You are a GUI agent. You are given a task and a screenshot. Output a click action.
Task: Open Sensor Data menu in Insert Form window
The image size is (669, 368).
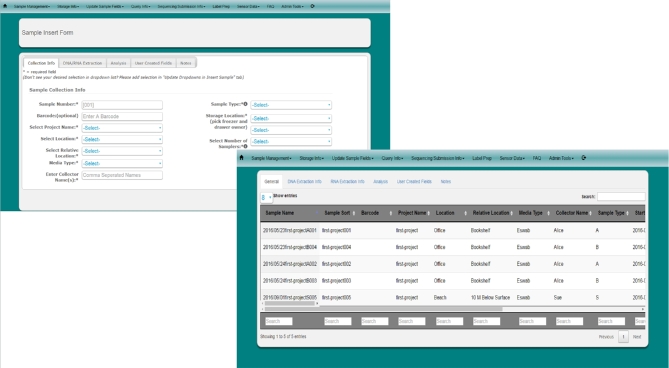pos(248,6)
